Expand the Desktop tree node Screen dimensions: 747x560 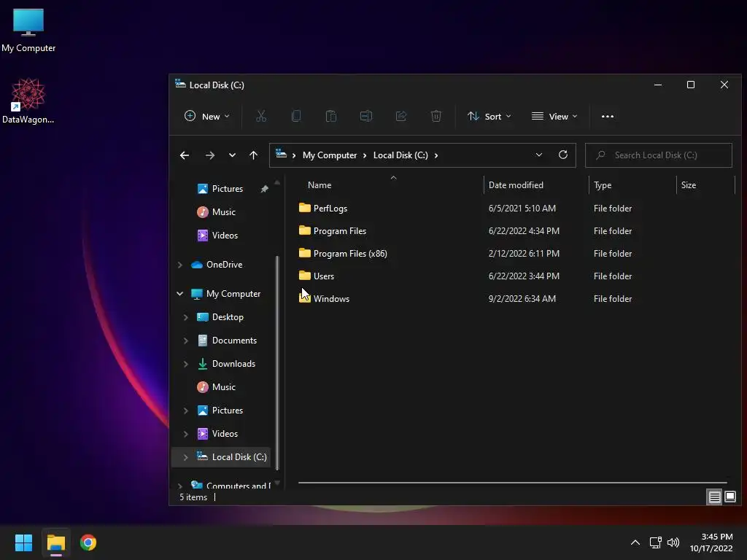tap(186, 317)
